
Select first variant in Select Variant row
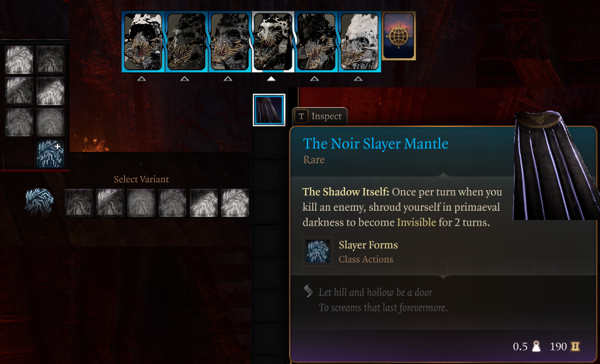click(x=79, y=203)
